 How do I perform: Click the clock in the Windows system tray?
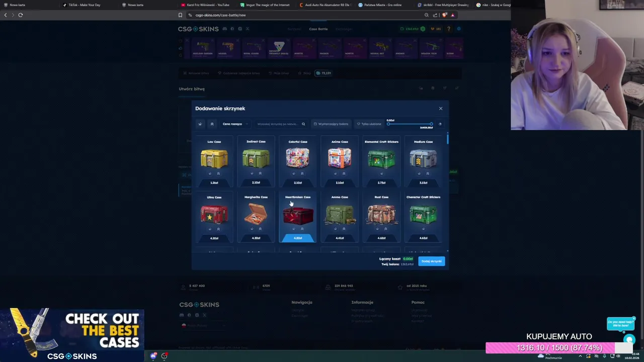click(x=632, y=356)
